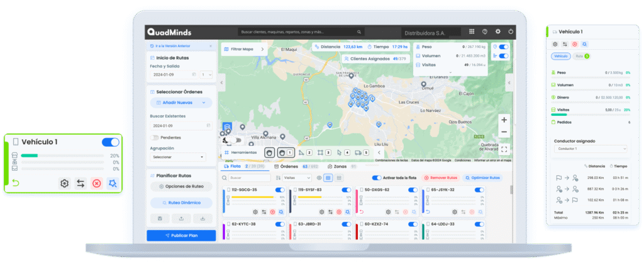
Task: Click swap arrows icon on Vehículo 1 card
Action: (x=80, y=183)
